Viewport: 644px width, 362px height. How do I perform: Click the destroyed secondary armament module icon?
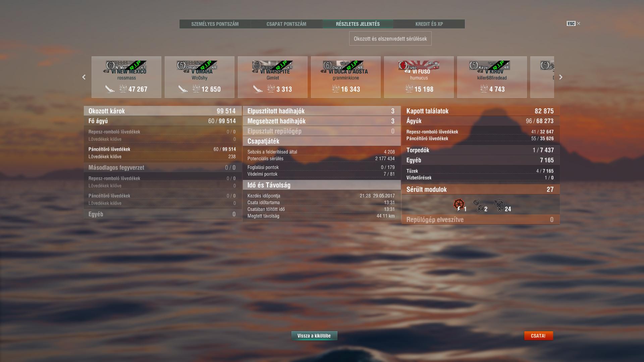(x=499, y=204)
